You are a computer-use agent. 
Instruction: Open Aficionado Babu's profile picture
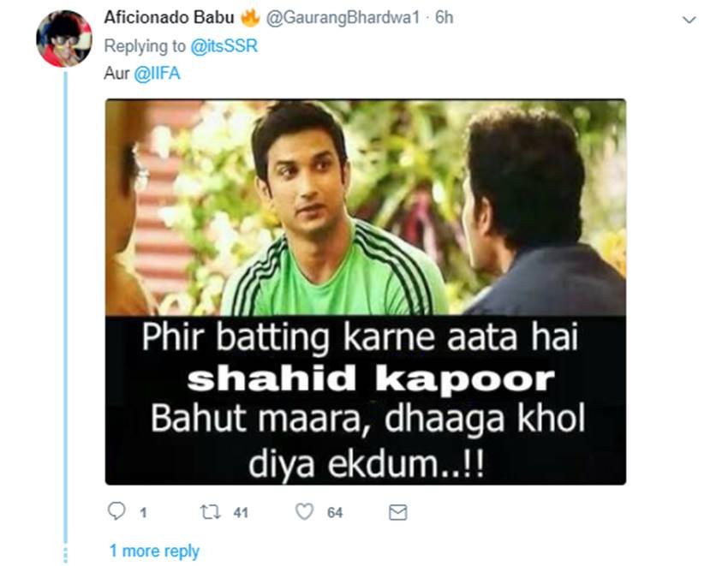click(64, 39)
